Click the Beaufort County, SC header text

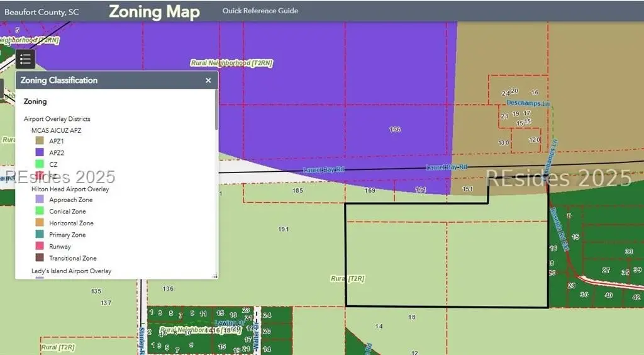42,11
